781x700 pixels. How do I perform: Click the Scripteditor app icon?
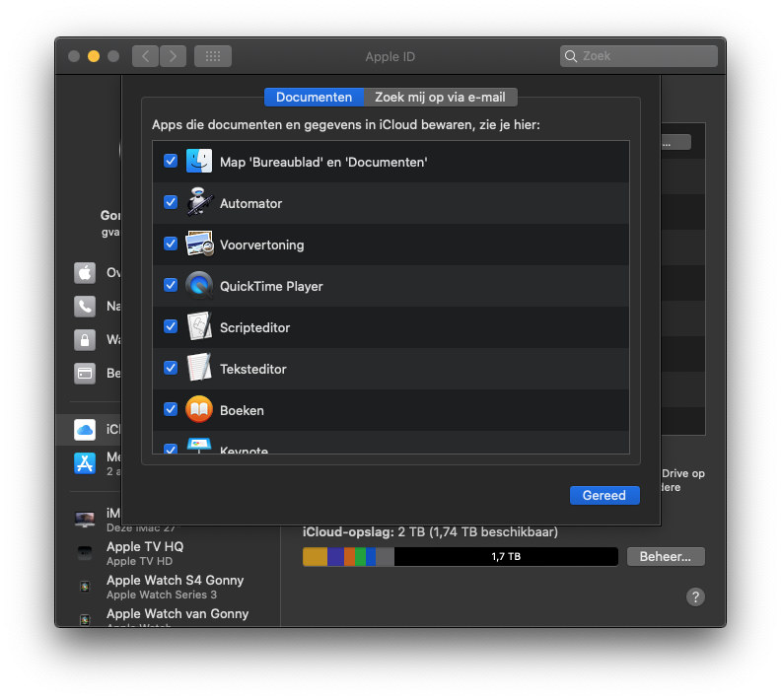click(199, 326)
